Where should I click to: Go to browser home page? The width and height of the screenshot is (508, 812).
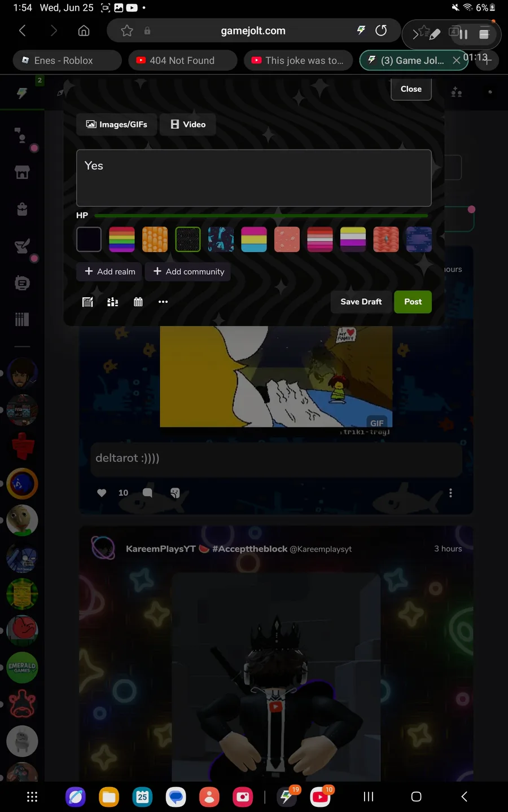coord(84,30)
